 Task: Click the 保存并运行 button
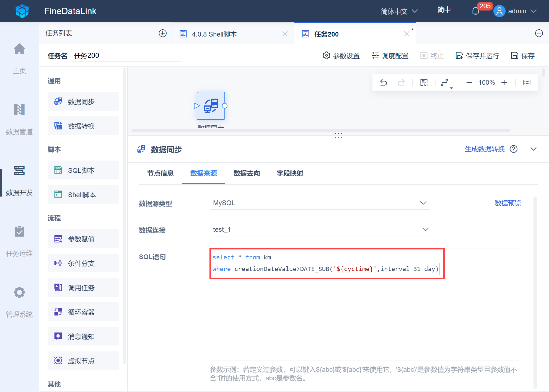point(477,56)
